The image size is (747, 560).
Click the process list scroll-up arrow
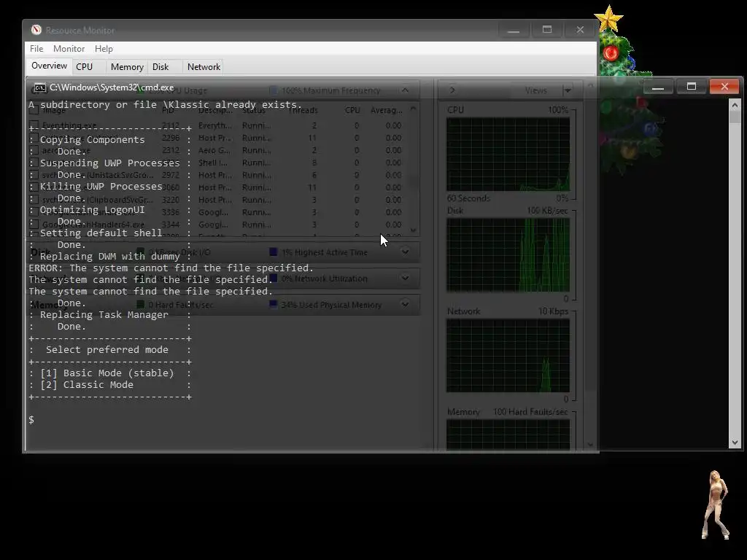(413, 109)
